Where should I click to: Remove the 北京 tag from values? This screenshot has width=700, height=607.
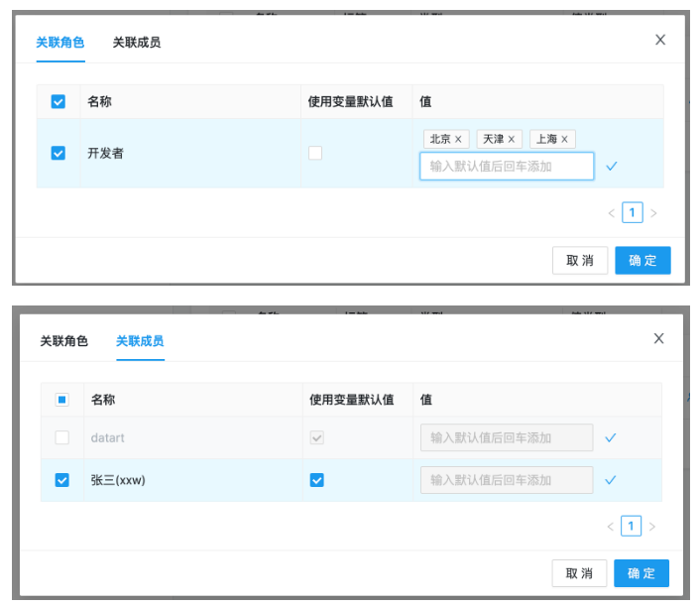458,140
